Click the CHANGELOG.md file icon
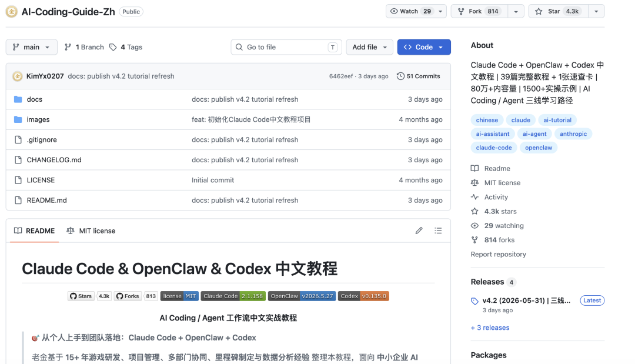The image size is (635, 364). click(x=18, y=160)
